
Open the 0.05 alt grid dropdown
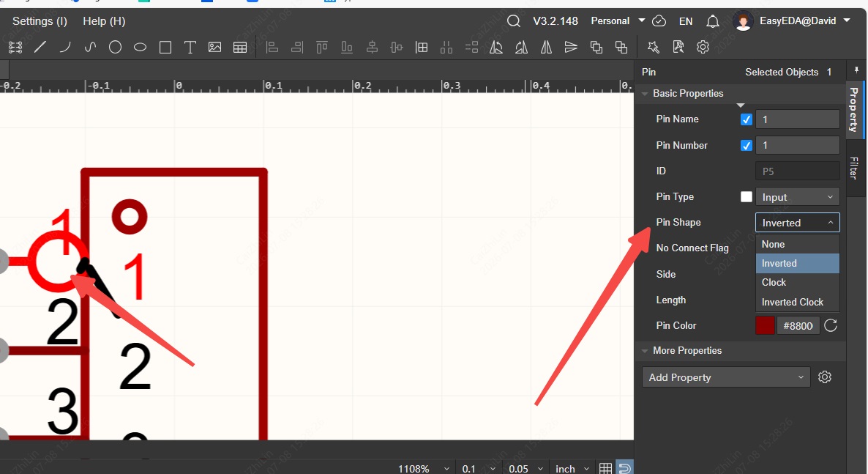coord(526,468)
